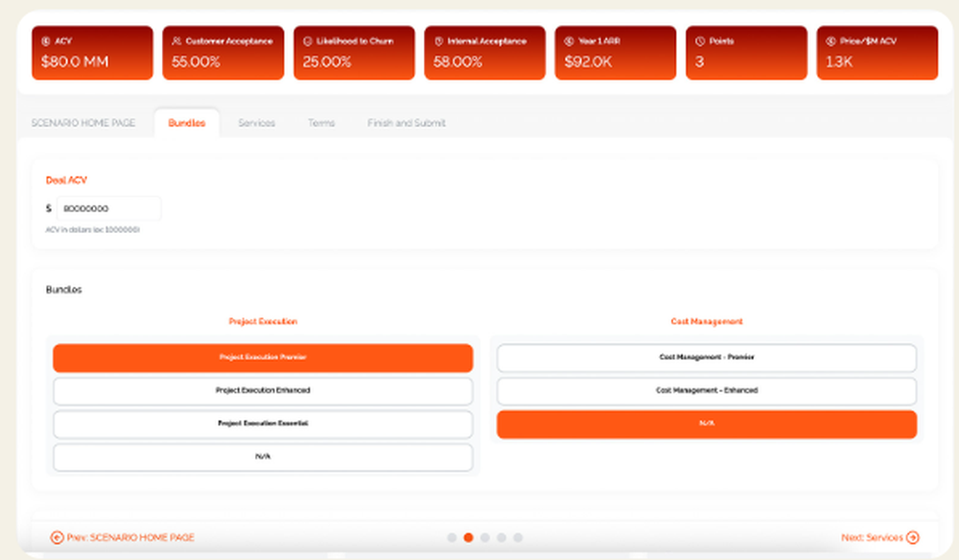Screen dimensions: 959x560
Task: Click inside the Deal ACV amount field
Action: pyautogui.click(x=108, y=208)
